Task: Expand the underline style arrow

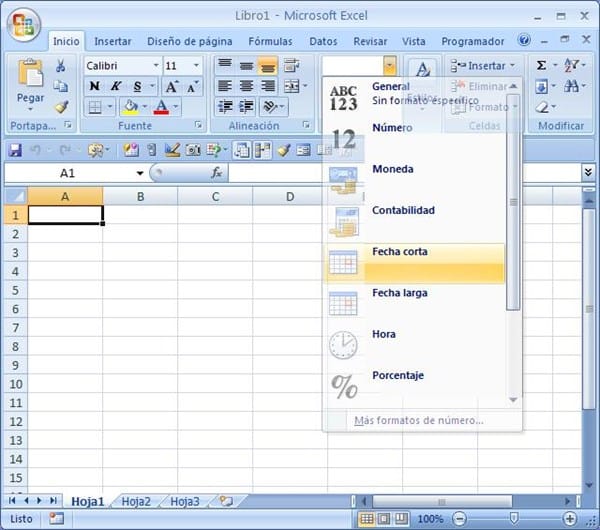Action: 152,86
